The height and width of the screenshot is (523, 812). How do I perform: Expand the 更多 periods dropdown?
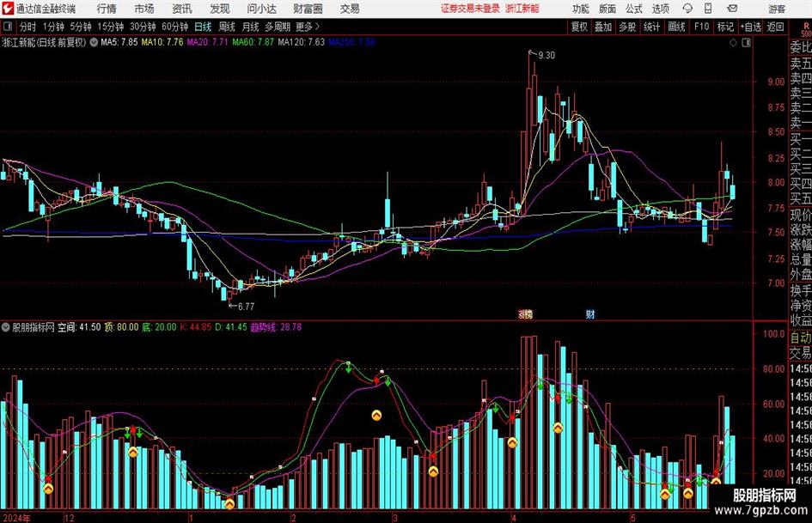[x=308, y=27]
